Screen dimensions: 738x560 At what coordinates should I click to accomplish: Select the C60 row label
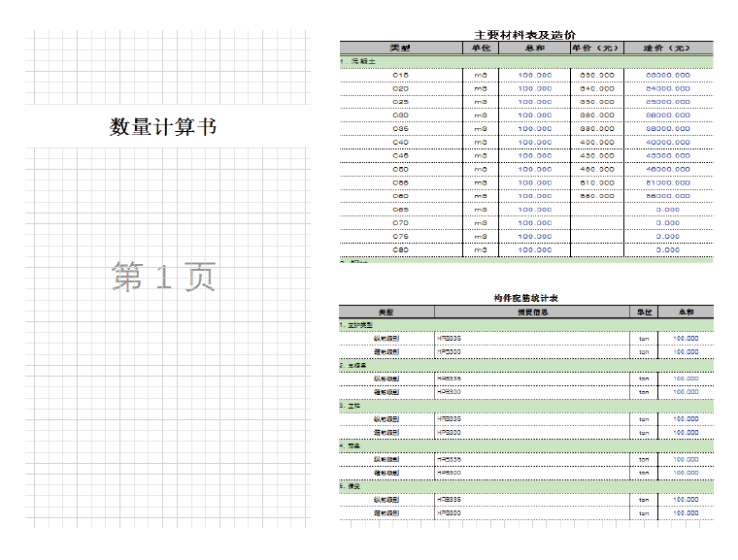[400, 196]
